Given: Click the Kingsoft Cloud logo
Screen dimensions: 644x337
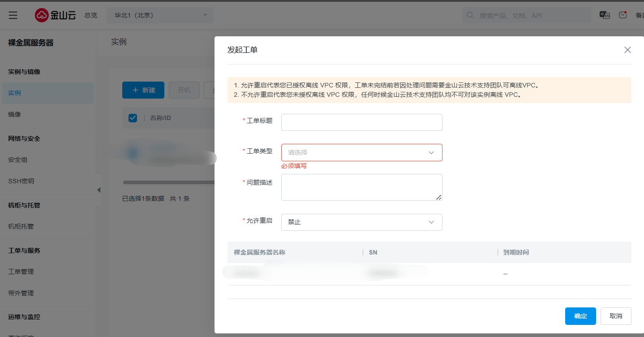Looking at the screenshot, I should coord(55,15).
